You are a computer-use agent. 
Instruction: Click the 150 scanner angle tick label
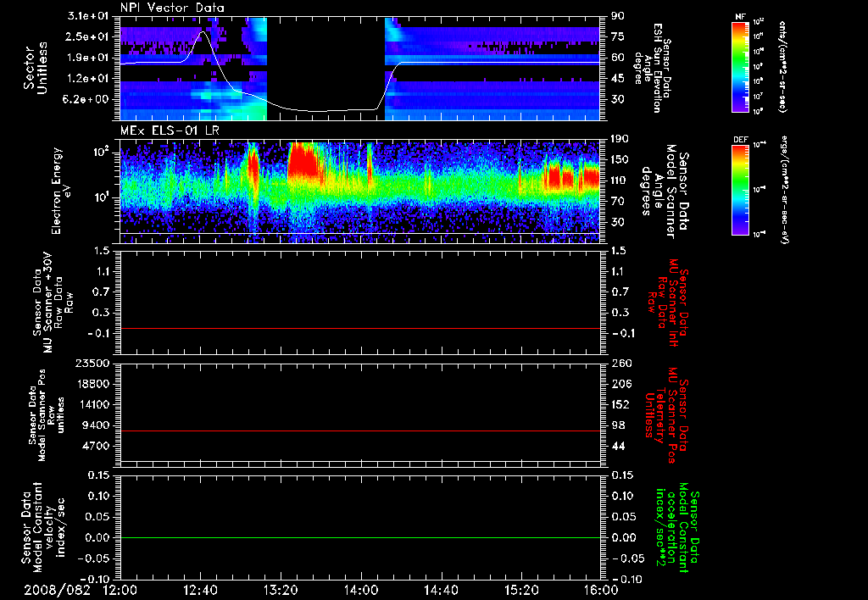[619, 160]
